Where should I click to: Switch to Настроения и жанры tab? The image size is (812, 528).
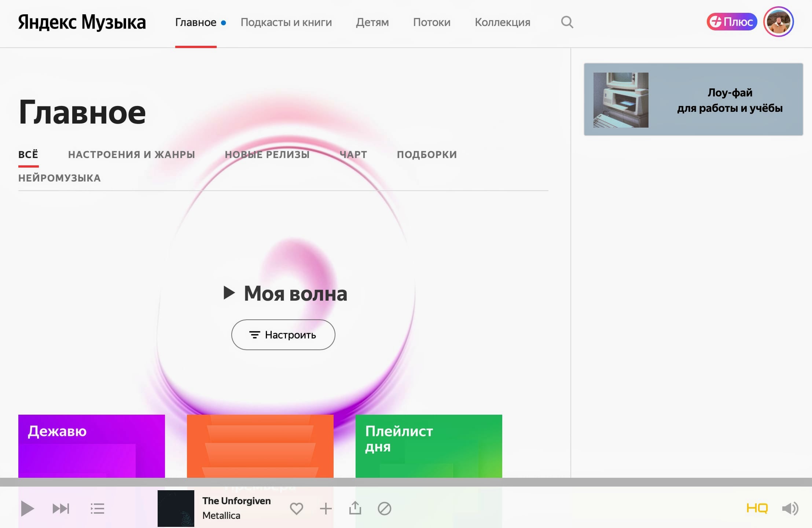(131, 154)
